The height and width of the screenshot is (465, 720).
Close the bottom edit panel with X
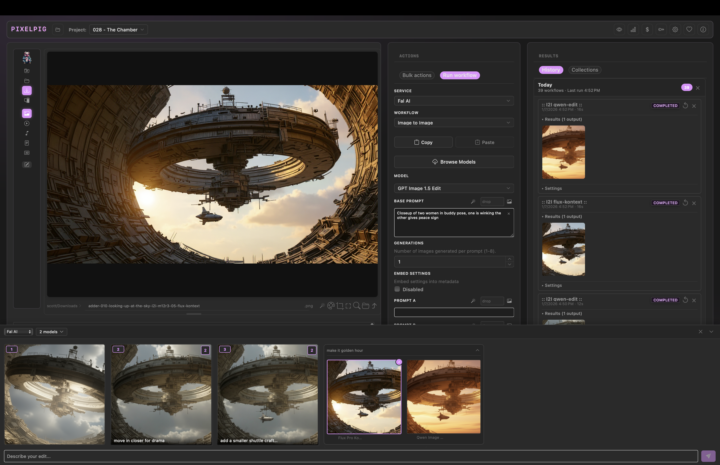click(x=700, y=331)
